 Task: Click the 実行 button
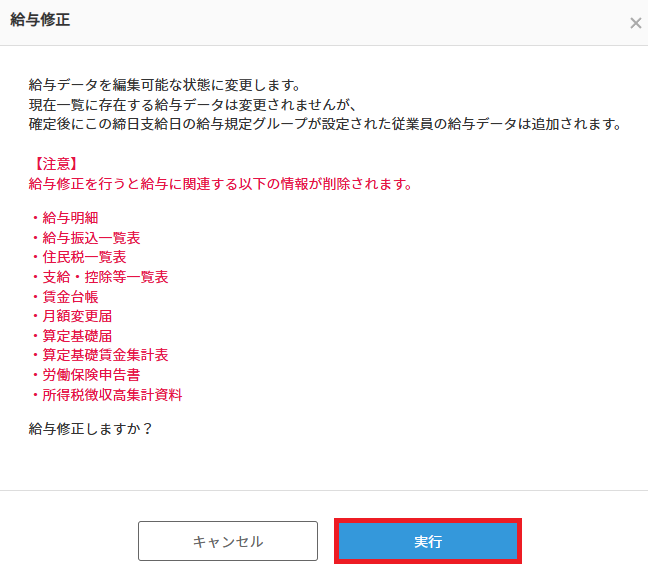(x=428, y=541)
